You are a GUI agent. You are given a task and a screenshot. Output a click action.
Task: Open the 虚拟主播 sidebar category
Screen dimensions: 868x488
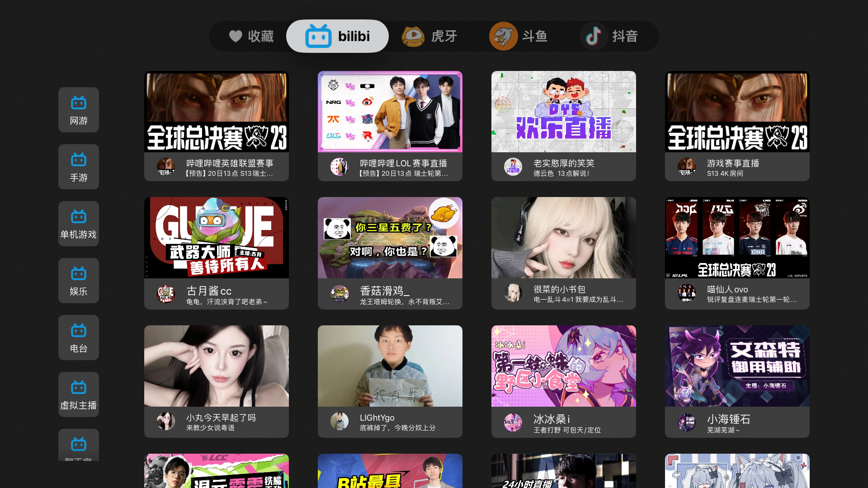(x=79, y=394)
